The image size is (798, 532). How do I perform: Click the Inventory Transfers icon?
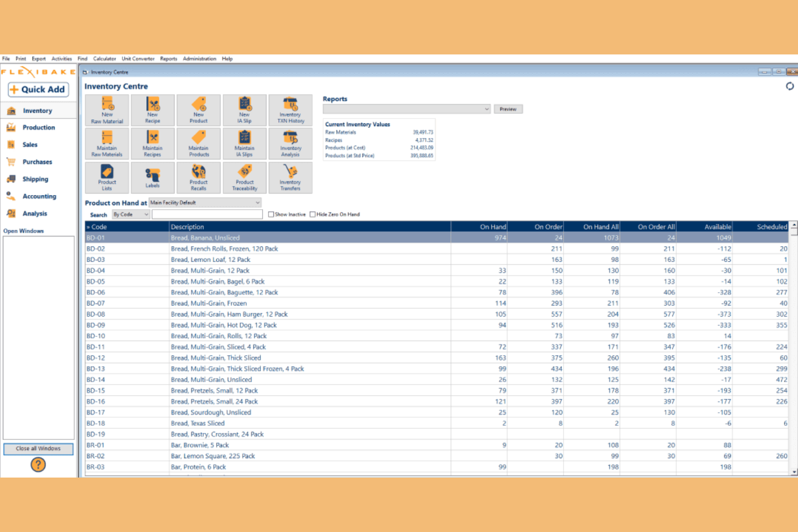click(290, 178)
